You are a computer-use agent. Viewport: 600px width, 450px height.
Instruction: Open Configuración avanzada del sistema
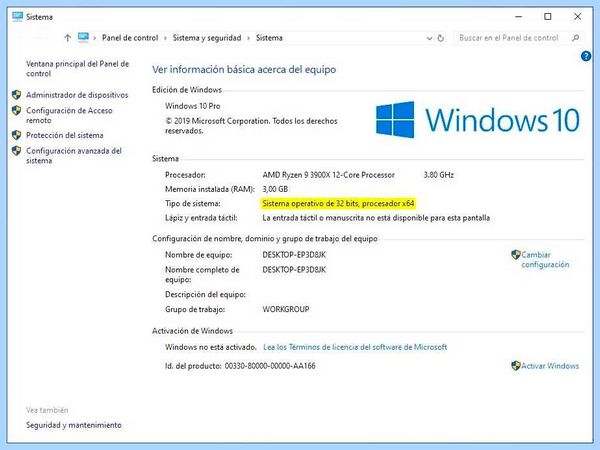74,156
